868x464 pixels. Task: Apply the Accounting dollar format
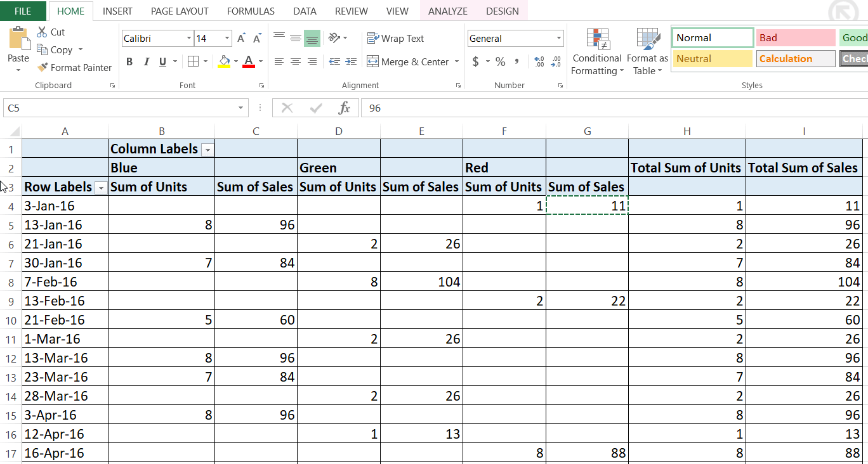coord(476,61)
